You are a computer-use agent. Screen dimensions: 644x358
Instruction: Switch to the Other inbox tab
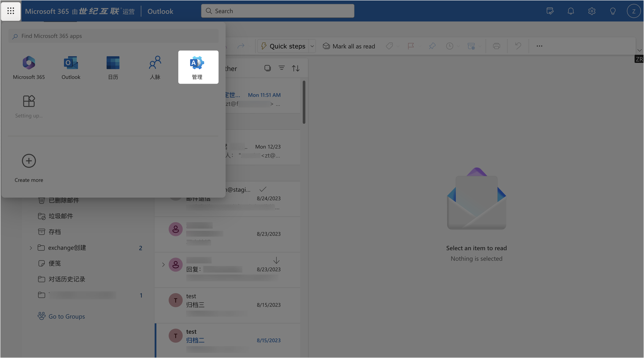click(x=231, y=68)
